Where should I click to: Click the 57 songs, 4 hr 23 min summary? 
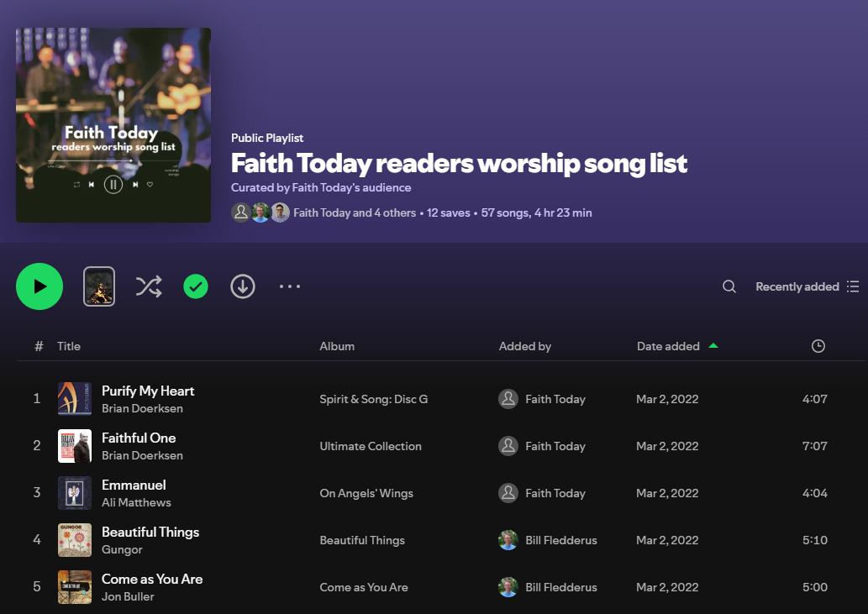[536, 213]
